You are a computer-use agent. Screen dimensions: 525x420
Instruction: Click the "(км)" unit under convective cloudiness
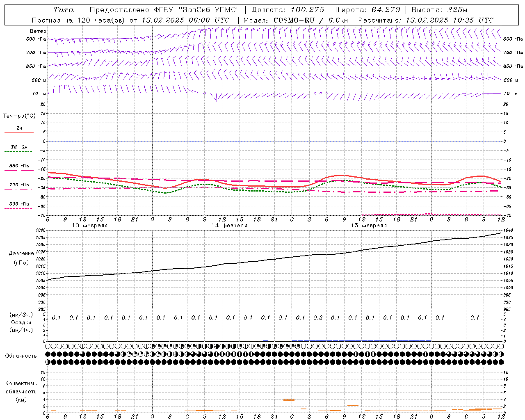click(21, 399)
